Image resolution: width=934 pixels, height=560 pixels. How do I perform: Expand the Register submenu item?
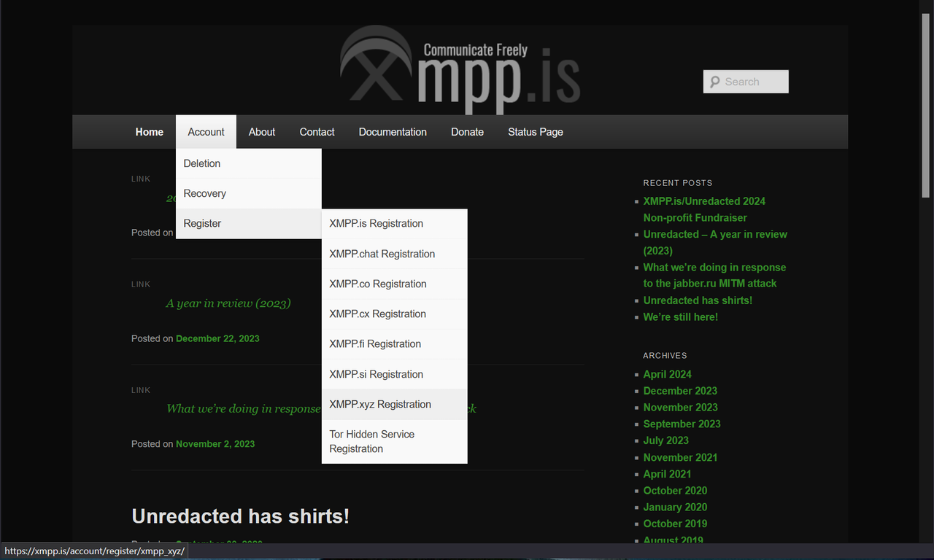click(x=249, y=223)
